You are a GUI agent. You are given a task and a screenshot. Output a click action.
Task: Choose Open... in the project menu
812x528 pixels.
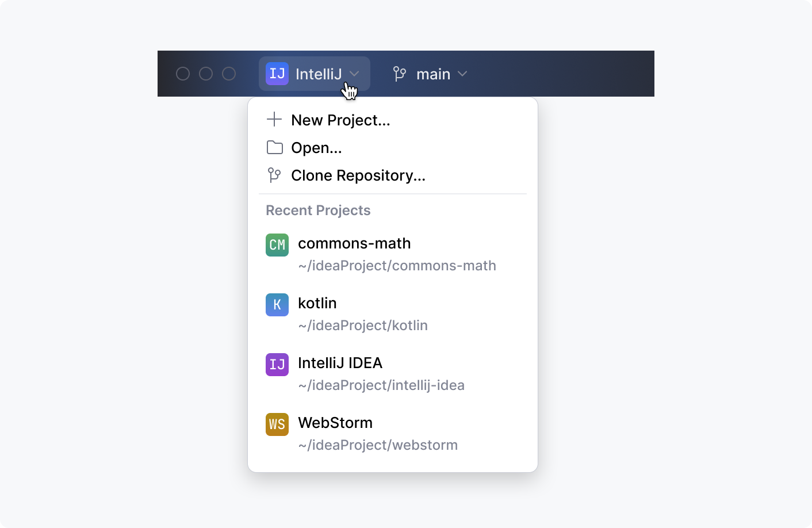point(316,148)
